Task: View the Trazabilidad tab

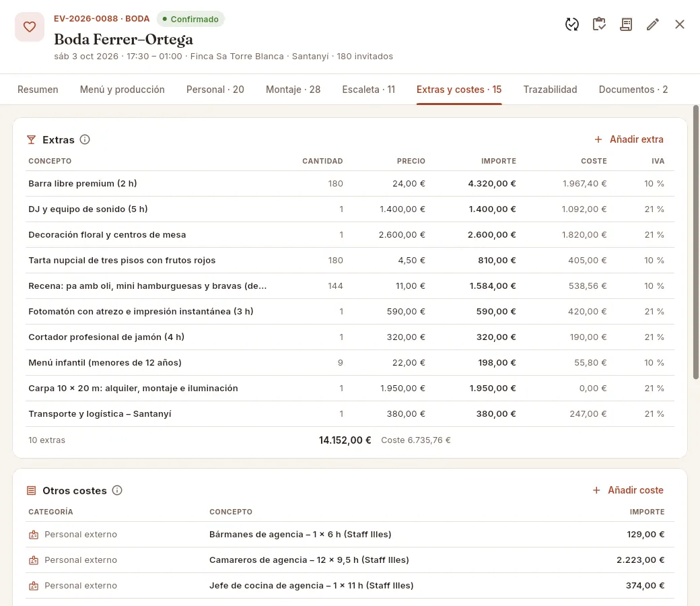Action: [x=550, y=90]
